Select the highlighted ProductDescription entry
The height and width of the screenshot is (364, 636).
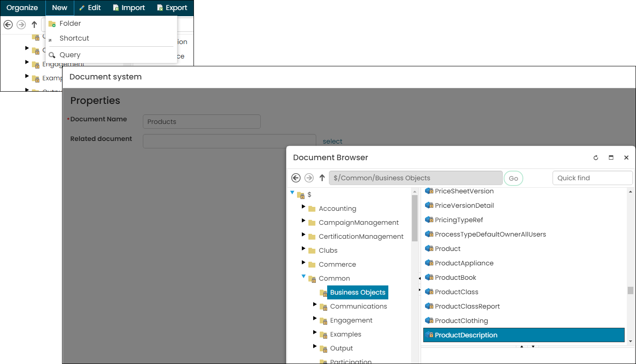click(x=524, y=335)
